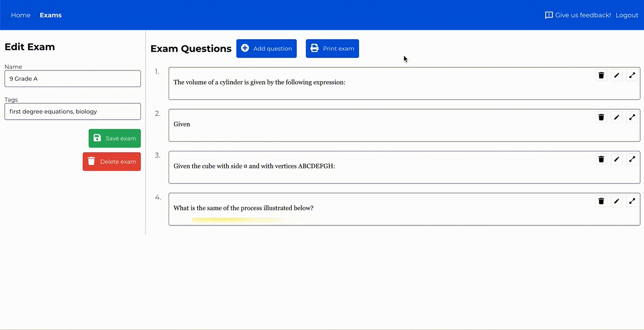Focus the Tags input field
This screenshot has width=644, height=330.
[72, 112]
